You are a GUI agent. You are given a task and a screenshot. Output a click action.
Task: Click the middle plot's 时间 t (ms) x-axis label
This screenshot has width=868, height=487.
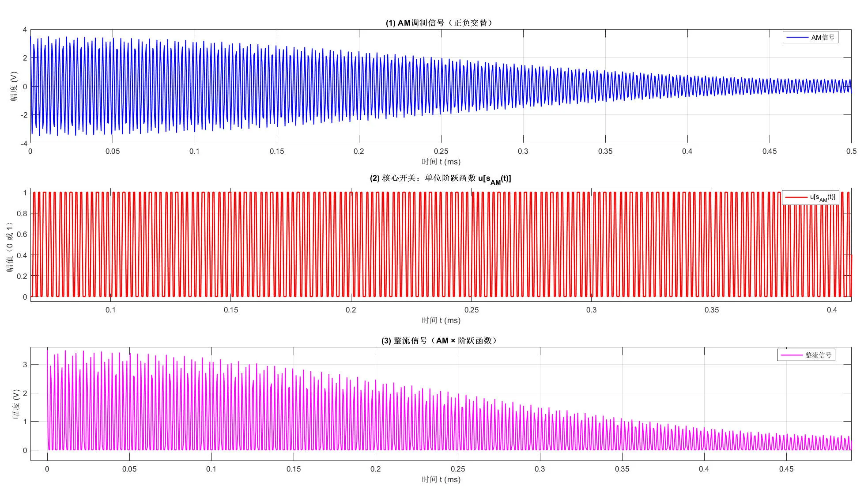pyautogui.click(x=441, y=320)
